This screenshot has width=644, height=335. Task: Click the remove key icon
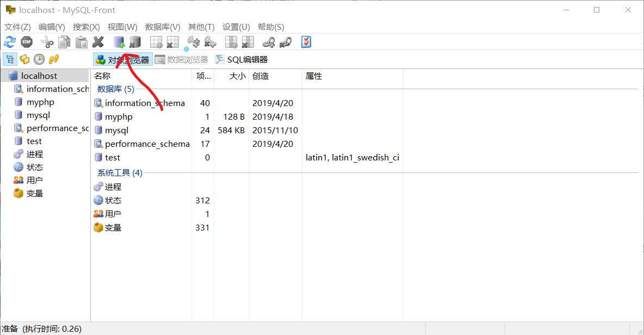click(210, 42)
